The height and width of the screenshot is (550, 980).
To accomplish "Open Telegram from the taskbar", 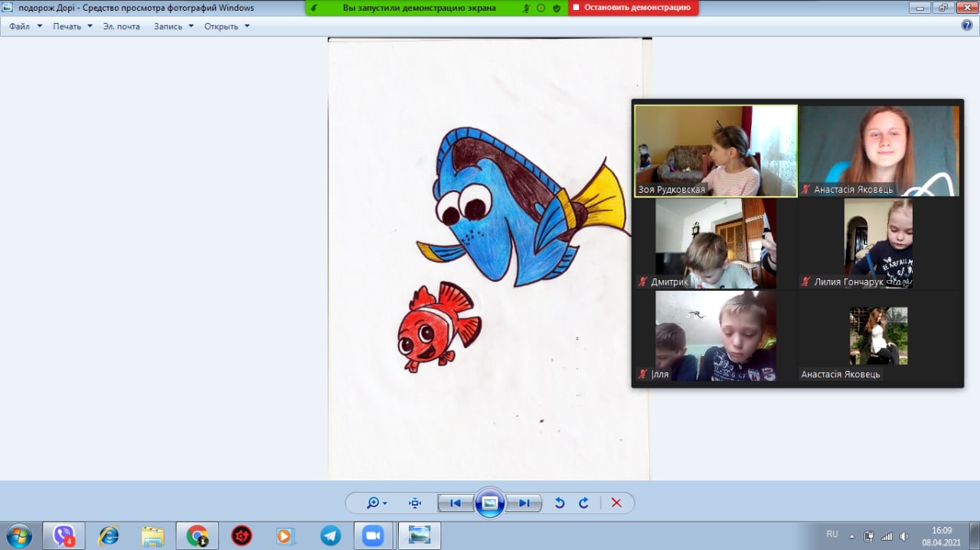I will (330, 535).
